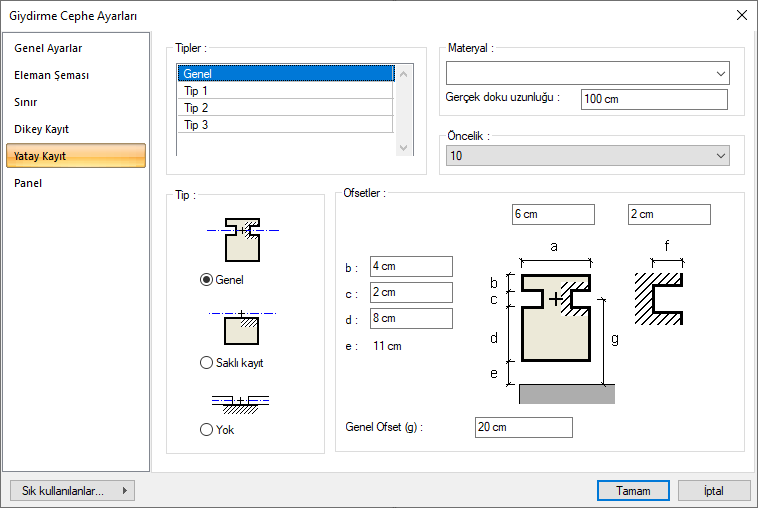Image resolution: width=758 pixels, height=508 pixels.
Task: Select Tip 2 in the Tipler list
Action: click(285, 108)
